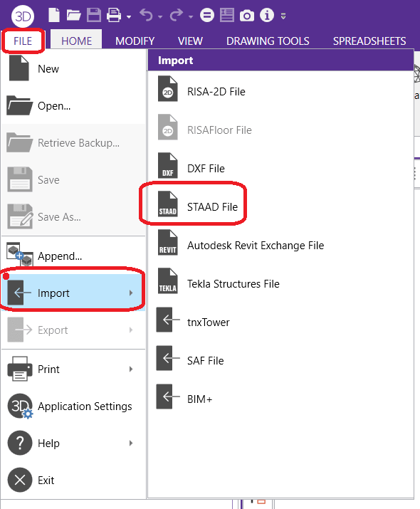Select the RISAFloor File import option
Image resolution: width=420 pixels, height=509 pixels.
click(x=280, y=130)
